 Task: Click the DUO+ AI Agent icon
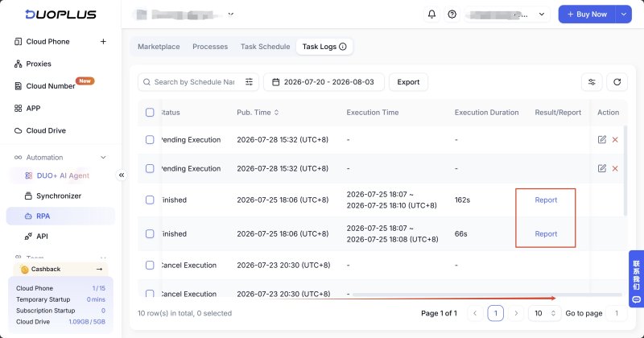pos(28,175)
